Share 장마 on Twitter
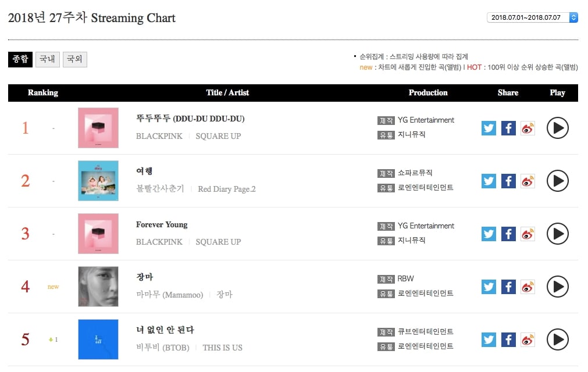588x372 pixels. click(489, 287)
